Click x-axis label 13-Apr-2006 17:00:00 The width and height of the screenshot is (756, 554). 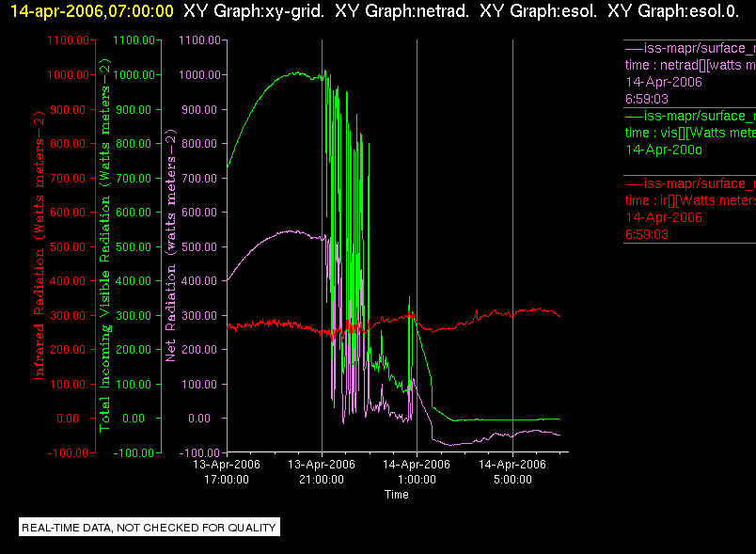[x=227, y=472]
